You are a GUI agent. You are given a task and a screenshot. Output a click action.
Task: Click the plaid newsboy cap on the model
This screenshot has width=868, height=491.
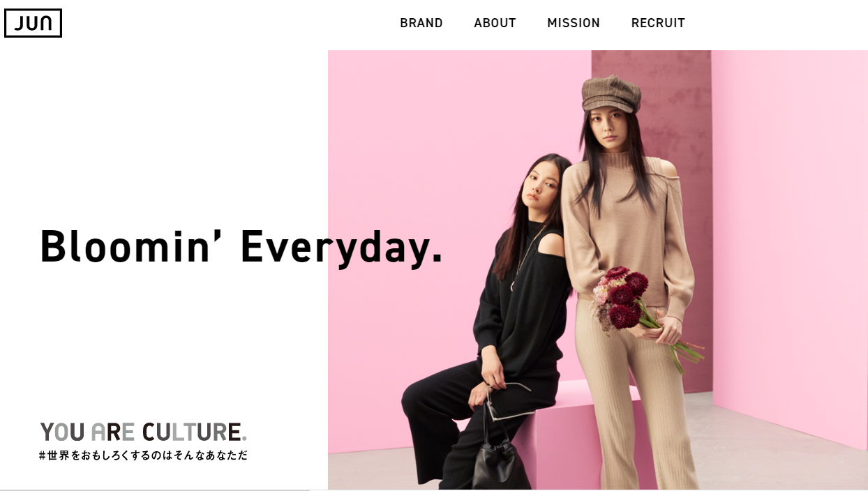(x=611, y=94)
